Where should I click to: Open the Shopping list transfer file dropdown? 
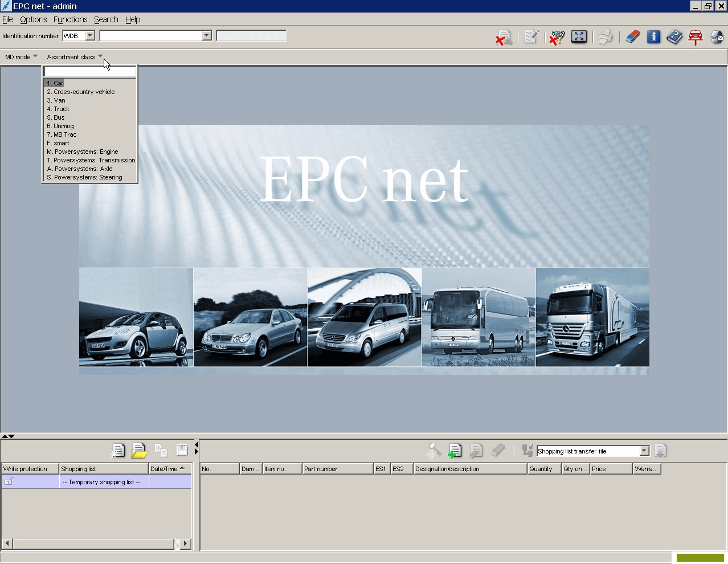644,451
